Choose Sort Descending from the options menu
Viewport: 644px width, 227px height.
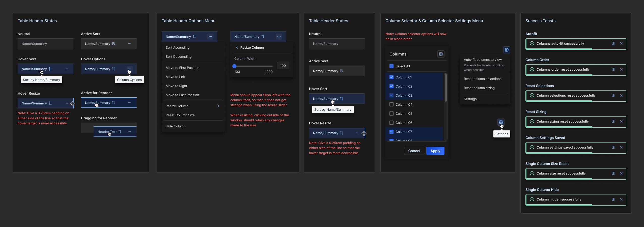click(179, 56)
